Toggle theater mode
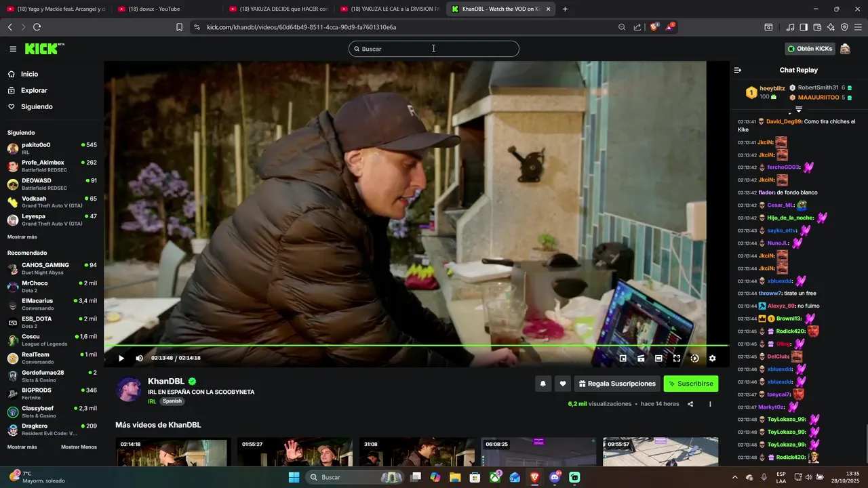Viewport: 868px width, 488px height. (658, 358)
